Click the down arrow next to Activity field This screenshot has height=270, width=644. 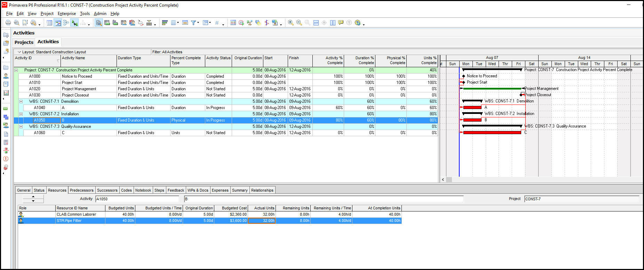pos(33,201)
